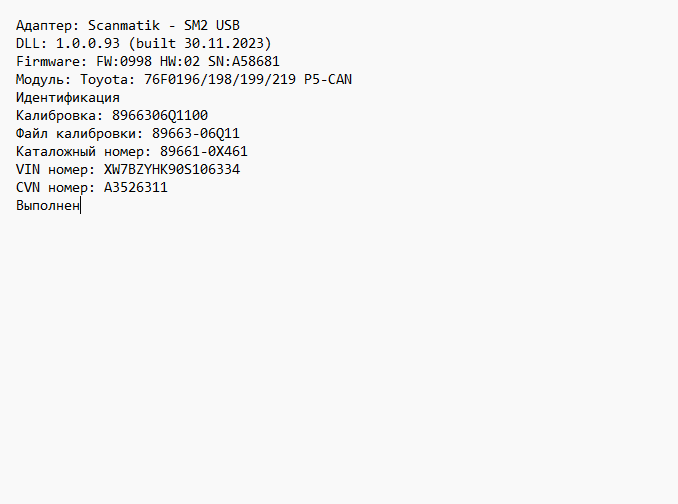The width and height of the screenshot is (678, 504).
Task: Click the catalog number 89661-0X461
Action: click(204, 151)
